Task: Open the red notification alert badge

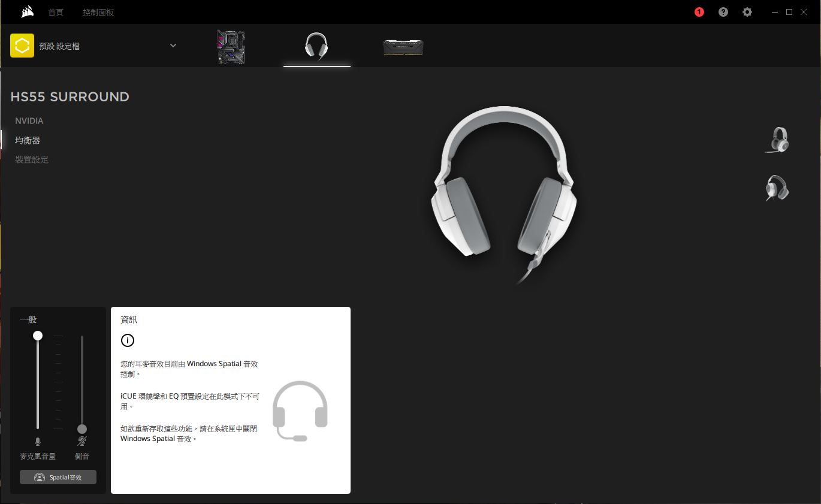Action: click(699, 12)
